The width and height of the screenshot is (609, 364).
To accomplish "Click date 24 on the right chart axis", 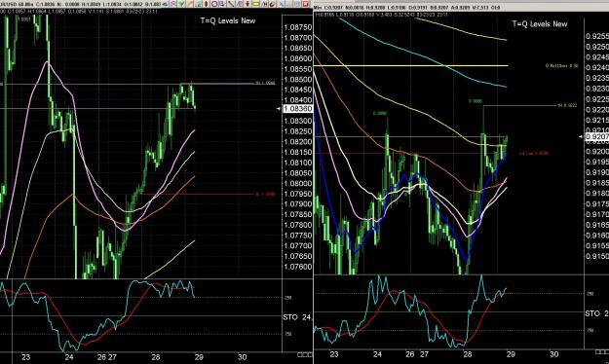I will point(377,354).
